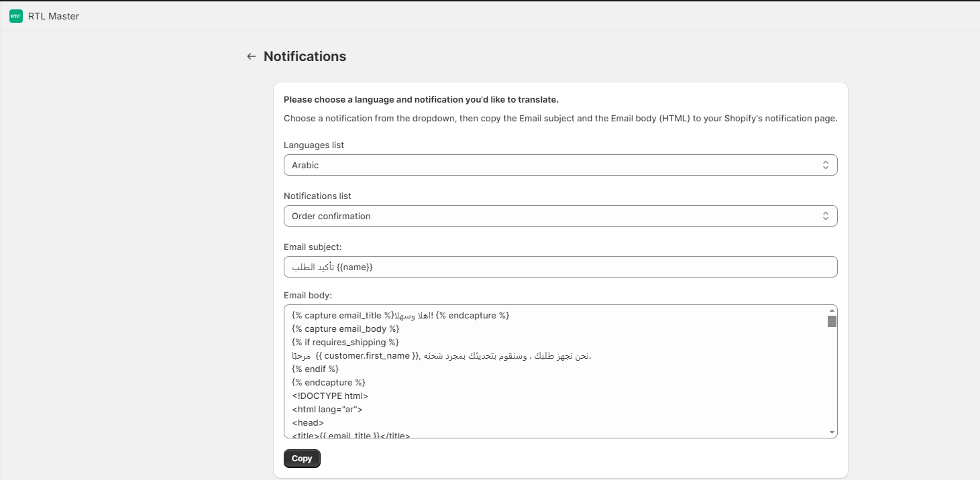Click the RTL Master app logo icon
Screen dimensions: 980x480
click(x=16, y=16)
